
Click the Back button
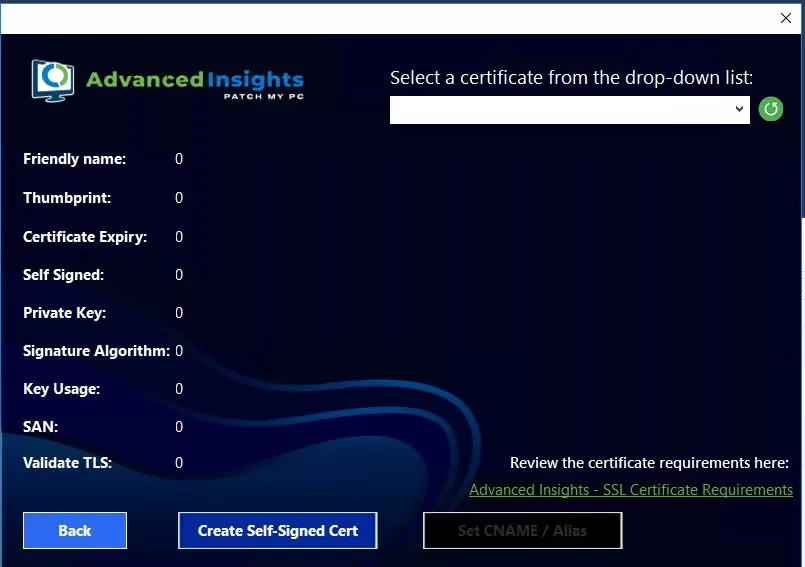pos(75,531)
